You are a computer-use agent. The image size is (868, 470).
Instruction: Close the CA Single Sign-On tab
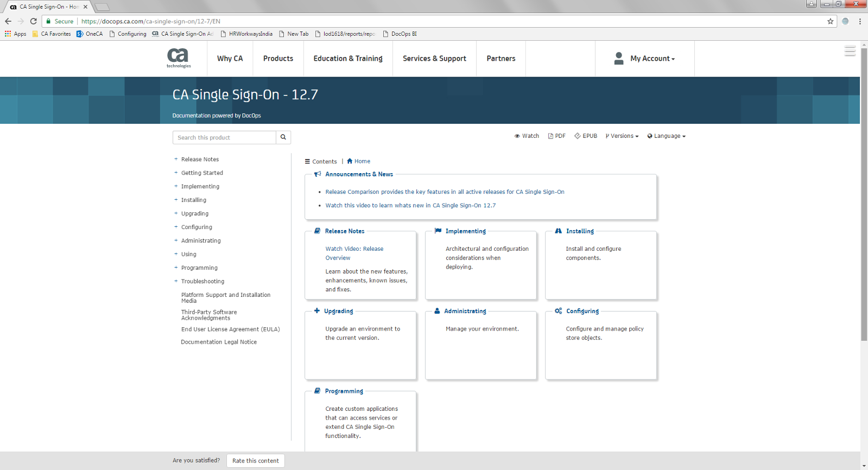click(x=85, y=7)
